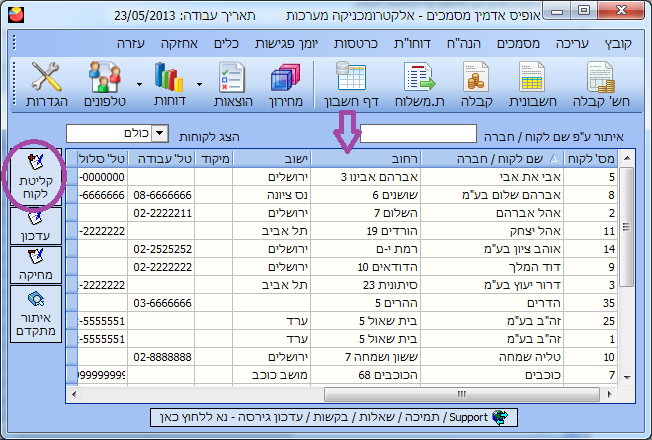Open the כלים menu
Screen dimensions: 652x440
click(x=226, y=43)
